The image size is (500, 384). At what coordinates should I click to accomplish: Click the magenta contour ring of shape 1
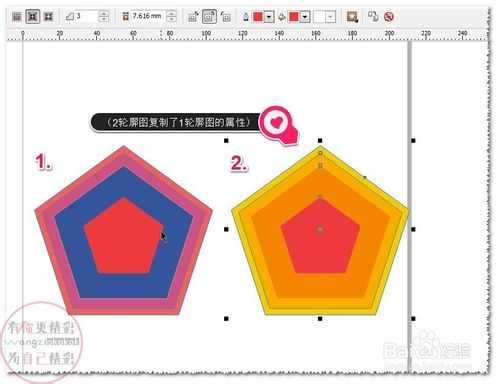(x=124, y=303)
